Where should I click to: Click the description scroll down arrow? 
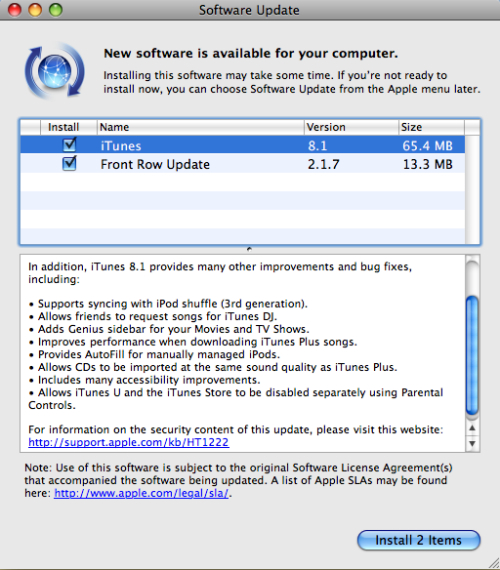pos(472,443)
